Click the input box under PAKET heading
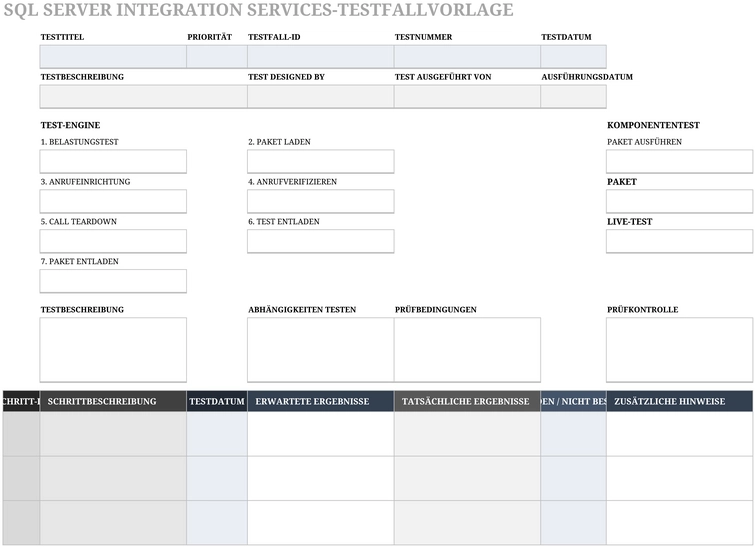The height and width of the screenshot is (547, 755). tap(679, 201)
